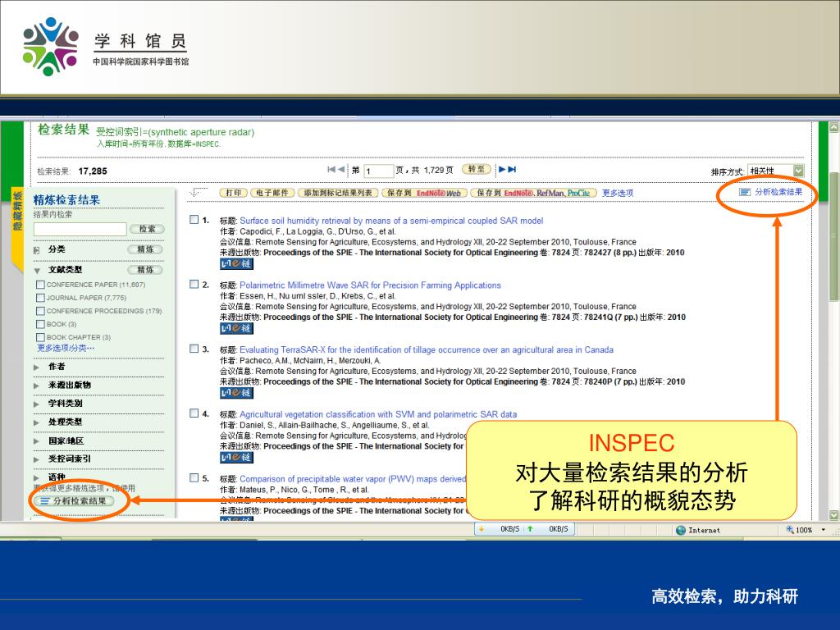Click the select-all arrow icon above results
Viewport: 840px width, 630px height.
(199, 192)
